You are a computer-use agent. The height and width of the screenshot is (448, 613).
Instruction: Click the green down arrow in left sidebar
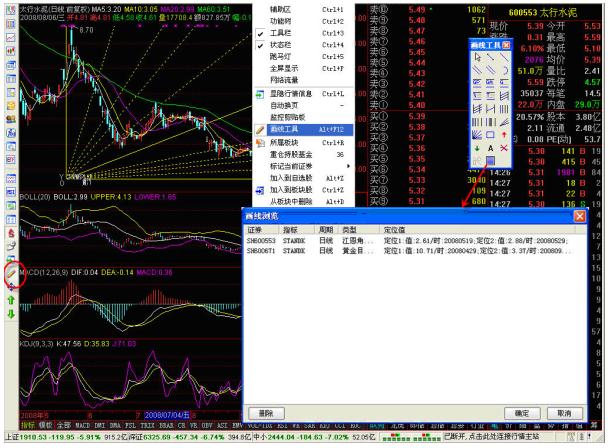[11, 314]
